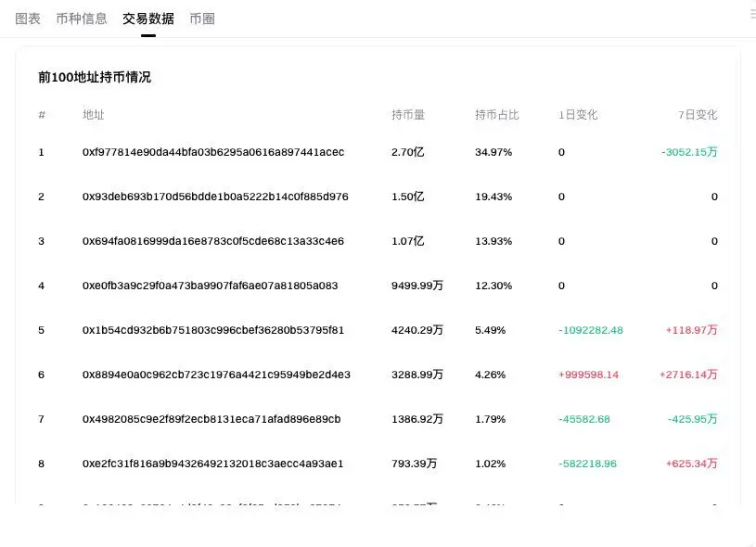The height and width of the screenshot is (547, 756).
Task: Click holdings value 4240.29万
Action: coord(417,330)
